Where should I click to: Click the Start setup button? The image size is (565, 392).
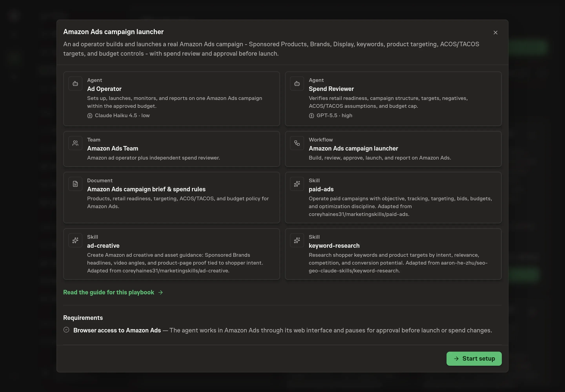pyautogui.click(x=474, y=359)
